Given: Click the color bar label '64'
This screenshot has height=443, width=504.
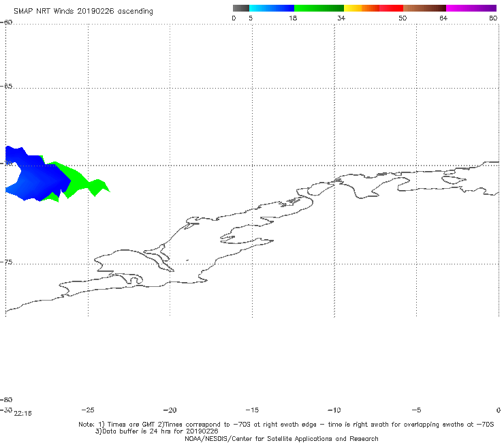Looking at the screenshot, I should [x=443, y=18].
